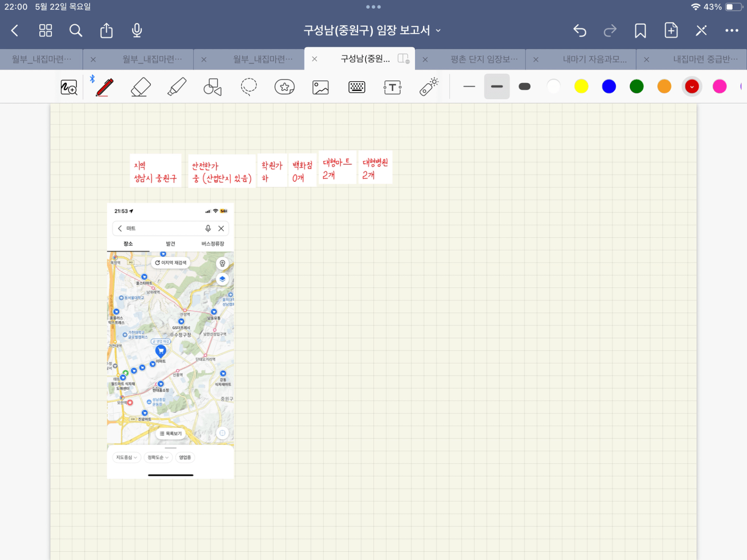Tap the 대형마트 2개 note
Viewport: 747px width, 560px height.
click(337, 168)
